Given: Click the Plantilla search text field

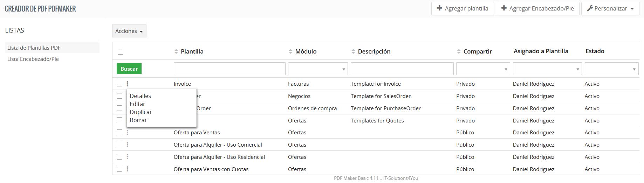Looking at the screenshot, I should coord(229,69).
